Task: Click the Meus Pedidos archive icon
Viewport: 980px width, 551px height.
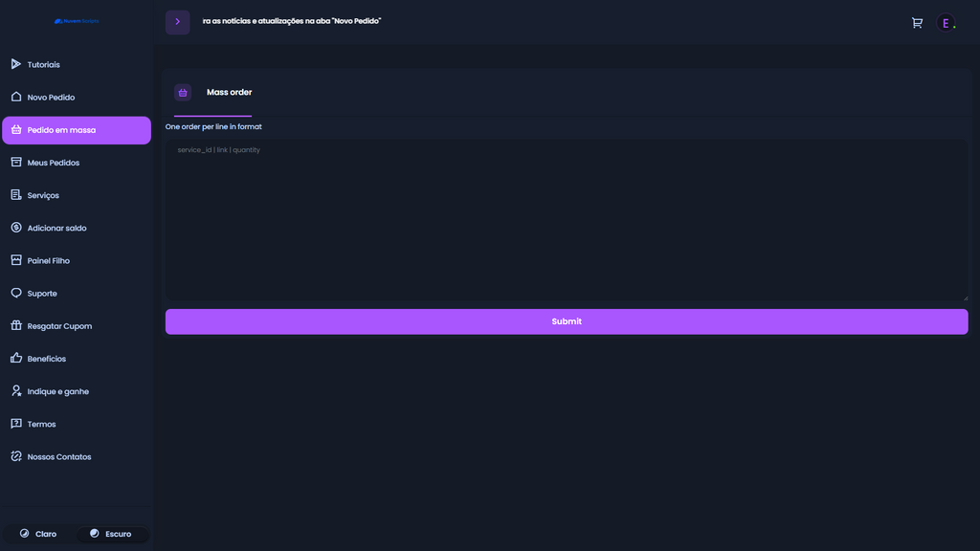Action: pyautogui.click(x=16, y=163)
